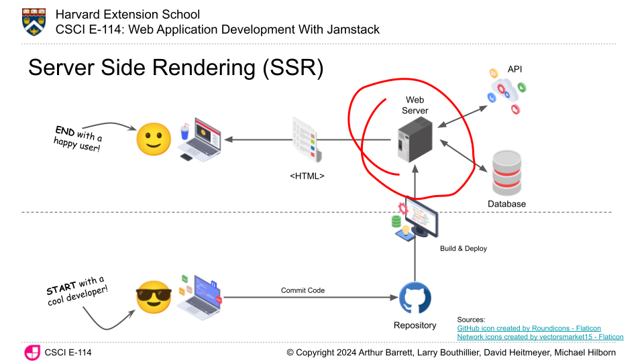Open the GitHub icon Roundicons Flaticon link
This screenshot has height=362, width=644.
click(x=529, y=328)
